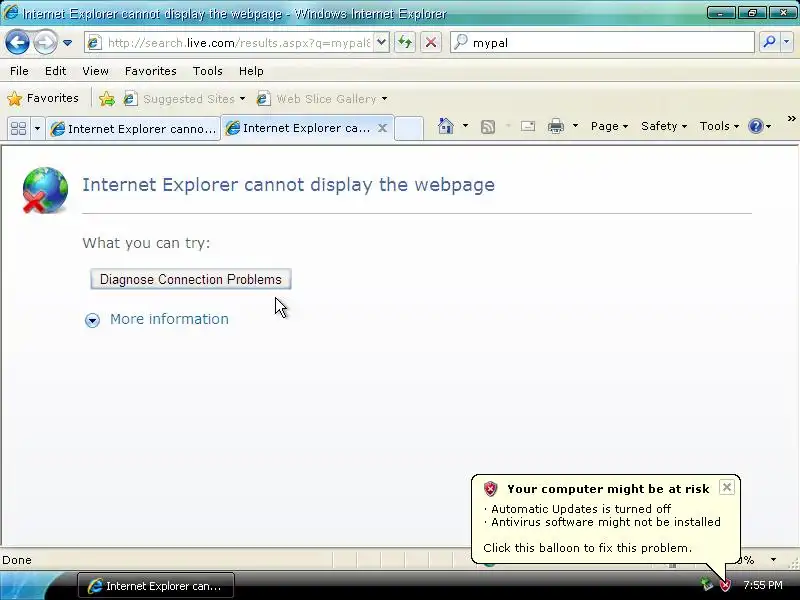Click the Read Mail envelope icon
The image size is (800, 600).
point(528,126)
